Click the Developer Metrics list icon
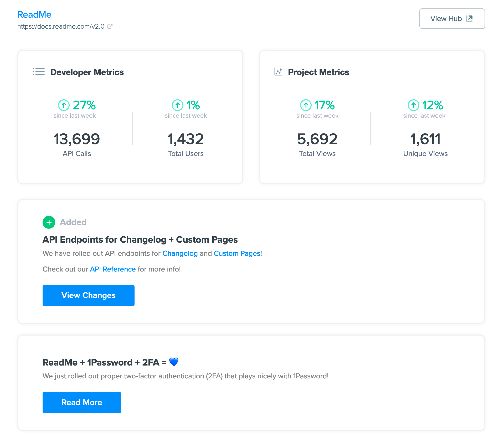This screenshot has width=504, height=438. [39, 72]
